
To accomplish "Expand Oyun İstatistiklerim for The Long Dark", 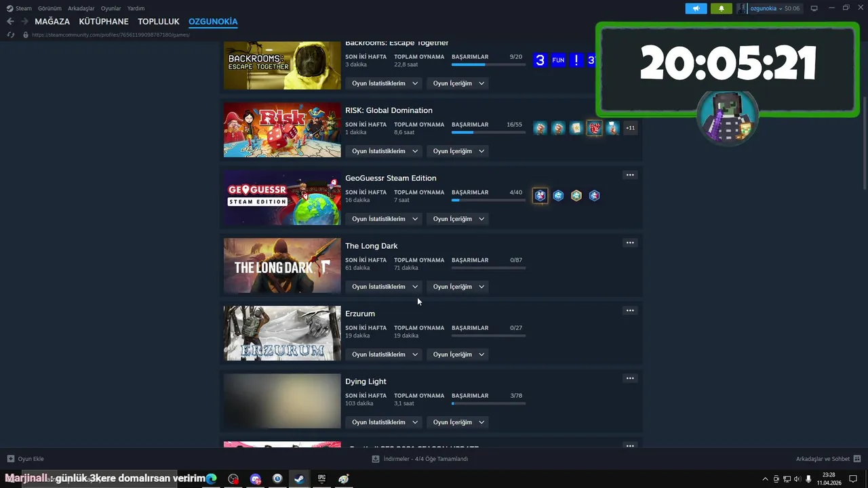I will [384, 287].
